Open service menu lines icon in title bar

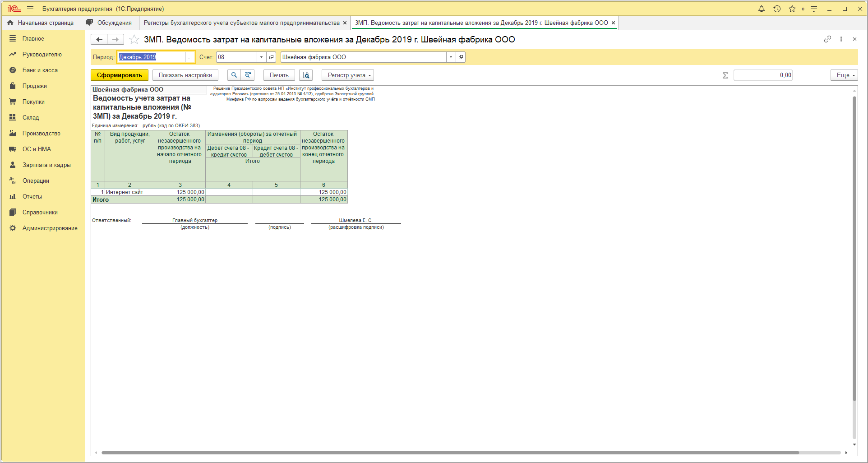point(814,9)
